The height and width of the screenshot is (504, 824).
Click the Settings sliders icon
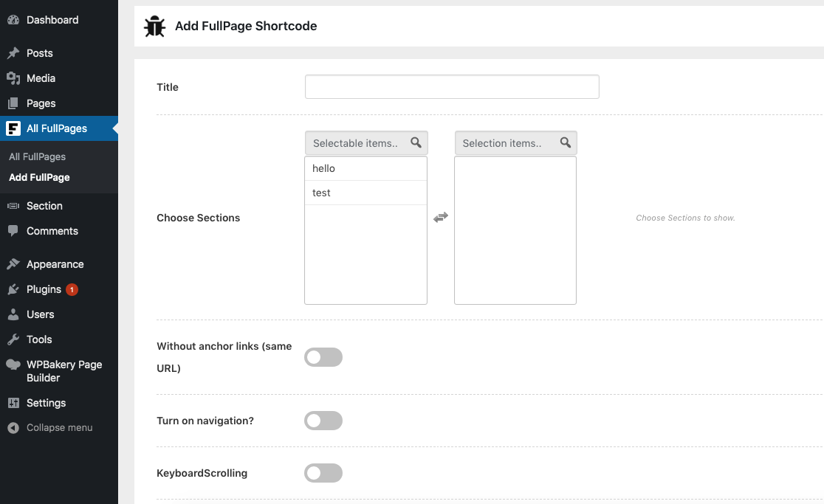tap(13, 403)
